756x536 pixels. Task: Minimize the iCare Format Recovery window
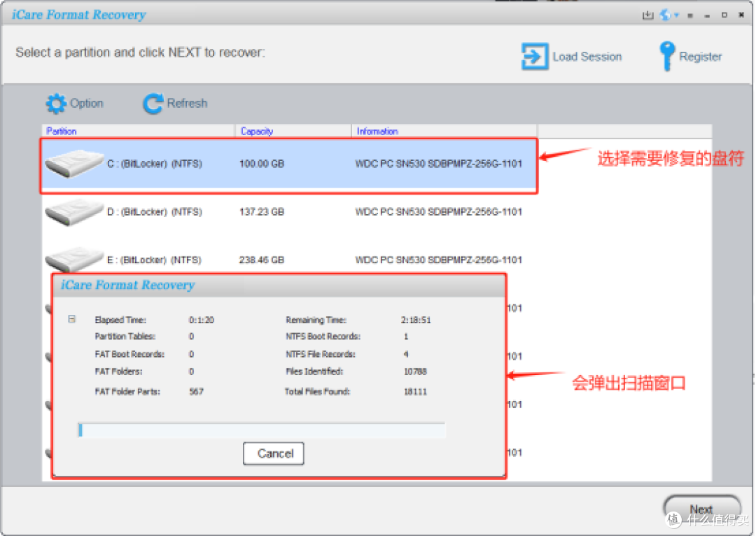pos(707,16)
